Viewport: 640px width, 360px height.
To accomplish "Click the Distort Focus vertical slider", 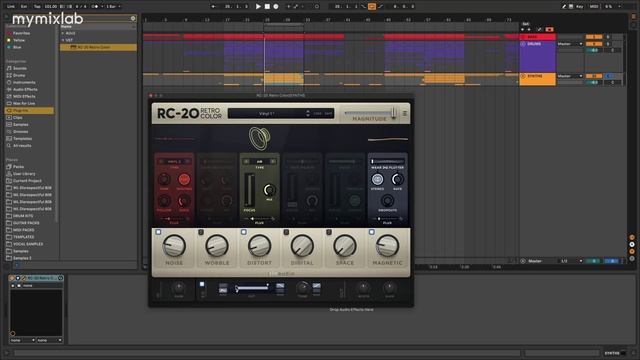I will (x=249, y=190).
